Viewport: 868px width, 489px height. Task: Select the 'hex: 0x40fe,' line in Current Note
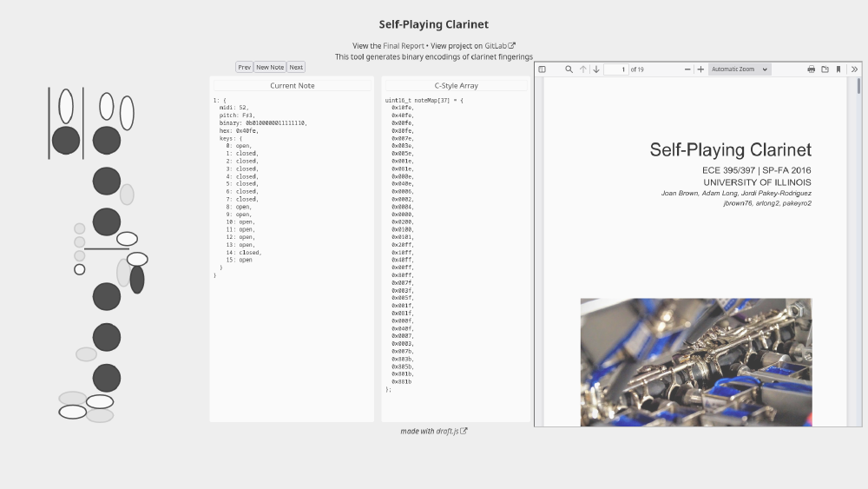click(x=239, y=130)
